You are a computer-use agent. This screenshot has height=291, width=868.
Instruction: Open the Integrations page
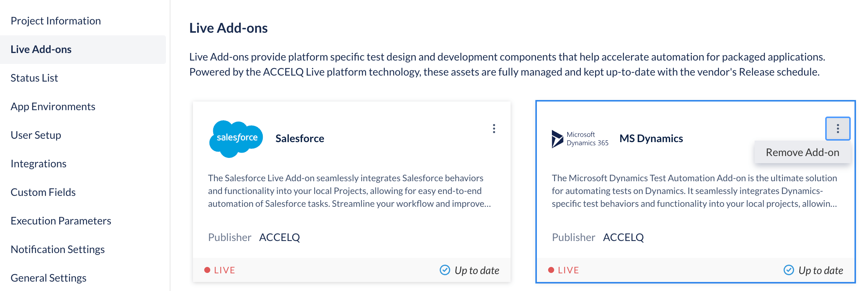(38, 164)
